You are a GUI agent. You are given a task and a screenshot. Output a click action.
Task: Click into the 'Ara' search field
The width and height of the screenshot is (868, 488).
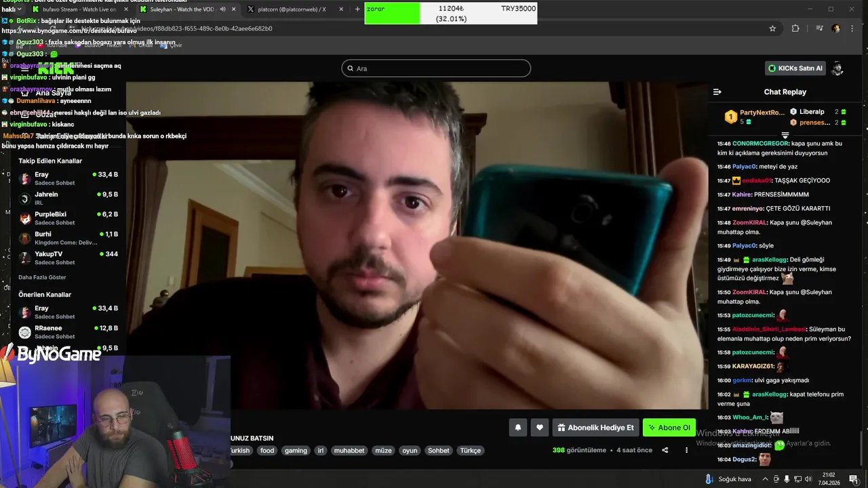point(436,68)
